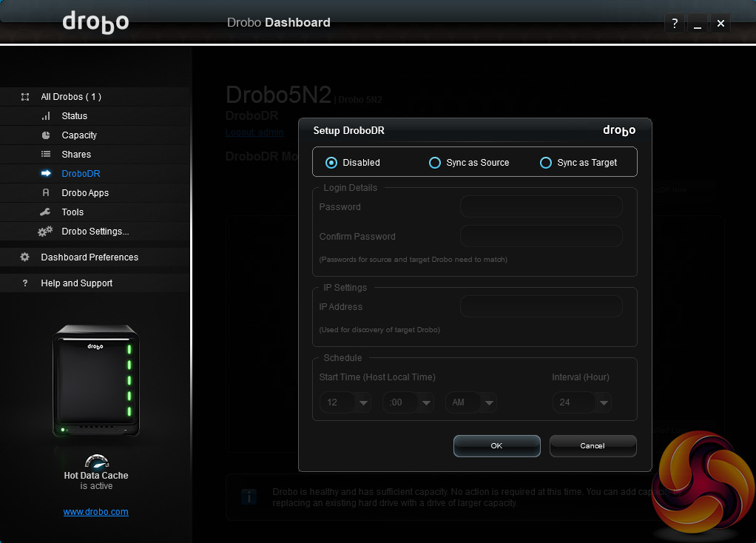The image size is (756, 543).
Task: Select Sync as Target mode
Action: pos(546,163)
